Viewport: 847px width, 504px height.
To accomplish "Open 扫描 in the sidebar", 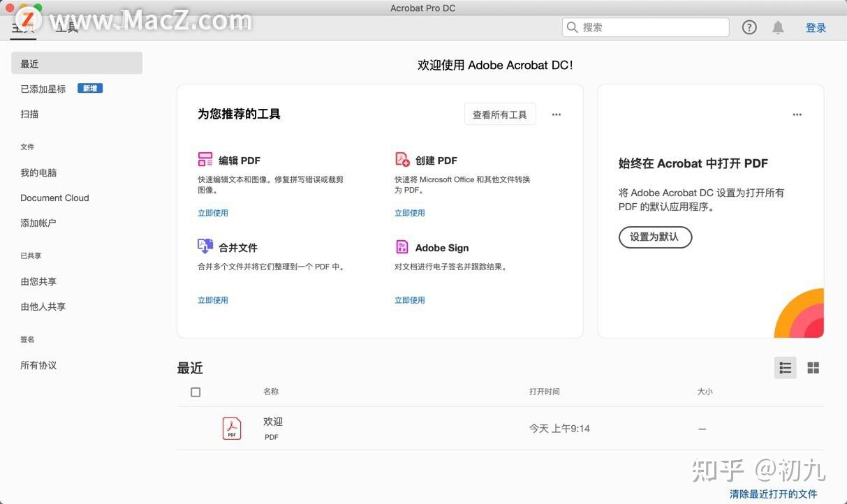I will point(29,114).
